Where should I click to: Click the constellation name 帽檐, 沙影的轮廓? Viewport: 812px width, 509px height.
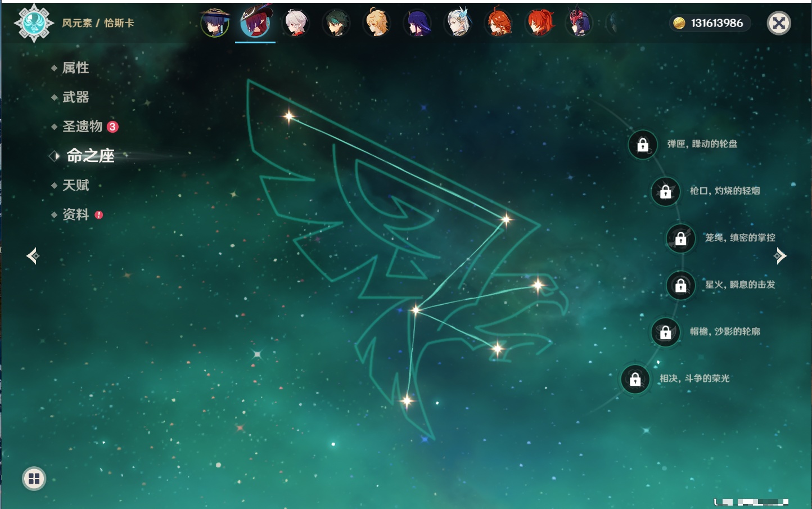(x=725, y=331)
